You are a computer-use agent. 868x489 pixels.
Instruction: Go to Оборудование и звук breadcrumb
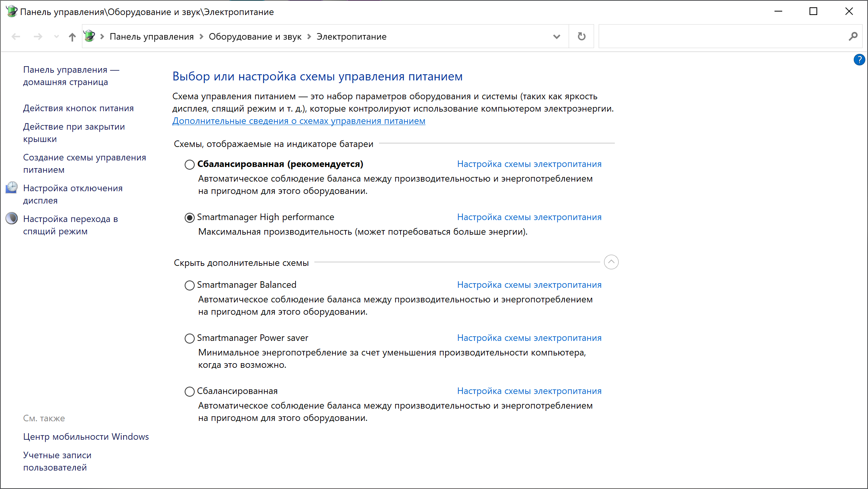(x=255, y=37)
